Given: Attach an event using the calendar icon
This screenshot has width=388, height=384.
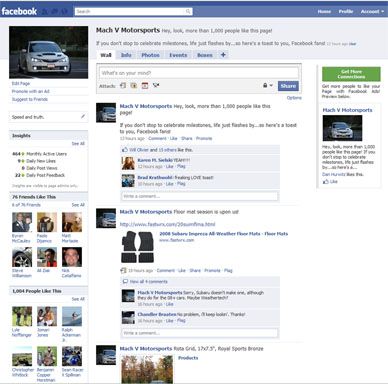Looking at the screenshot, I should [x=145, y=86].
